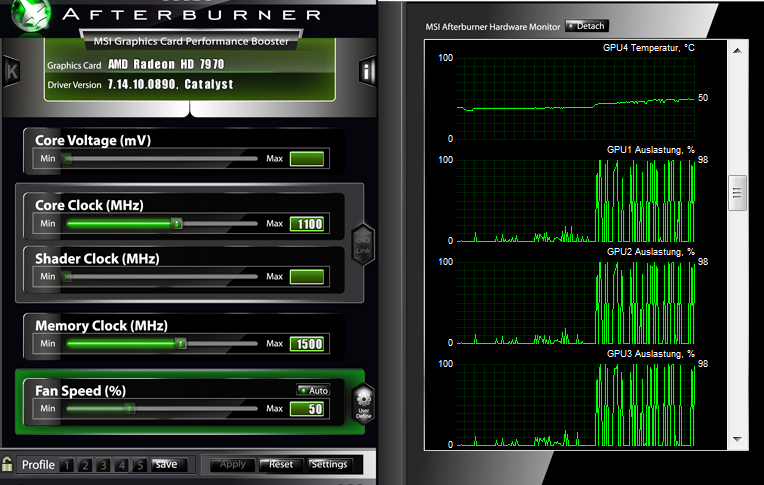Select profile slot 5

pyautogui.click(x=140, y=465)
